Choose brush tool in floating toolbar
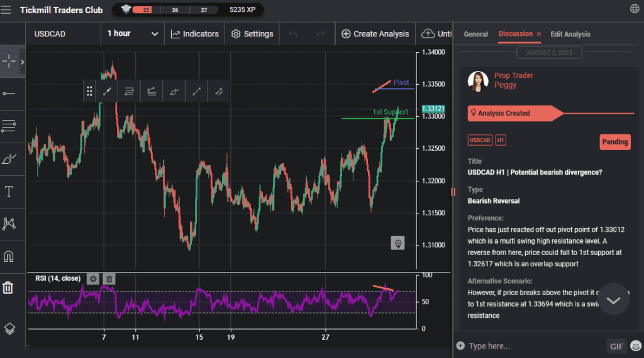The image size is (644, 358). click(174, 92)
